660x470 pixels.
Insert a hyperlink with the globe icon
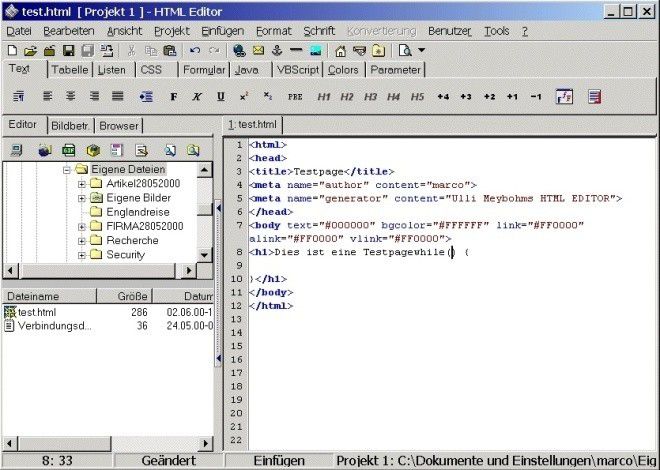click(x=239, y=51)
